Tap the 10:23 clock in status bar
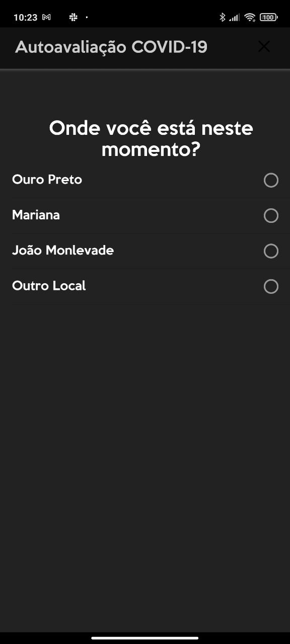 pyautogui.click(x=25, y=17)
